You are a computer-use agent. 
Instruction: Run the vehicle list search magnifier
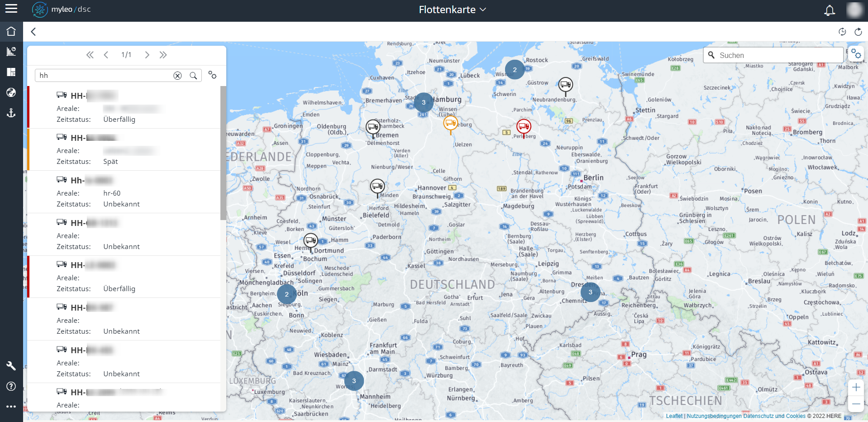click(x=193, y=76)
